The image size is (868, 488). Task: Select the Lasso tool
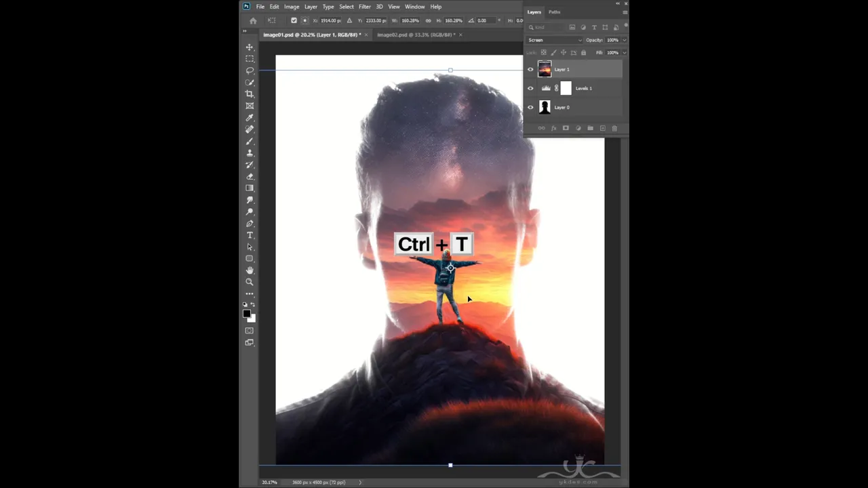pos(250,70)
